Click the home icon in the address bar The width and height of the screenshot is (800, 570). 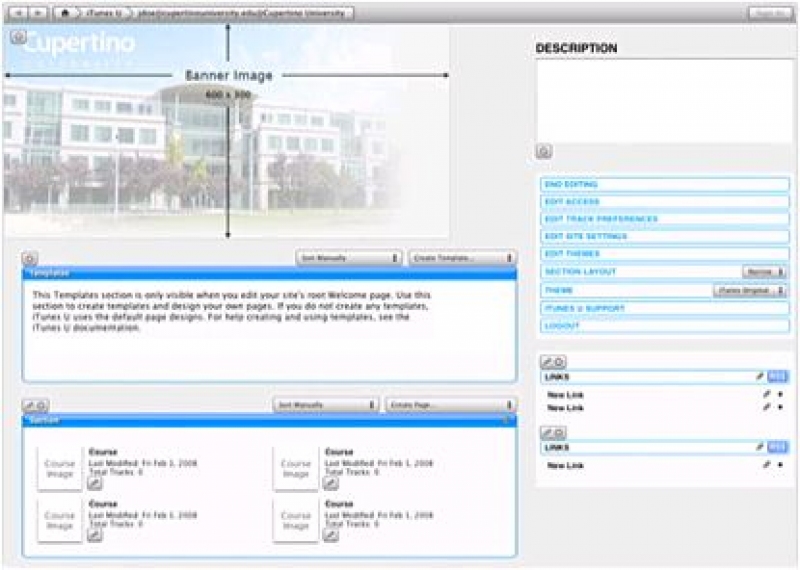pyautogui.click(x=65, y=12)
